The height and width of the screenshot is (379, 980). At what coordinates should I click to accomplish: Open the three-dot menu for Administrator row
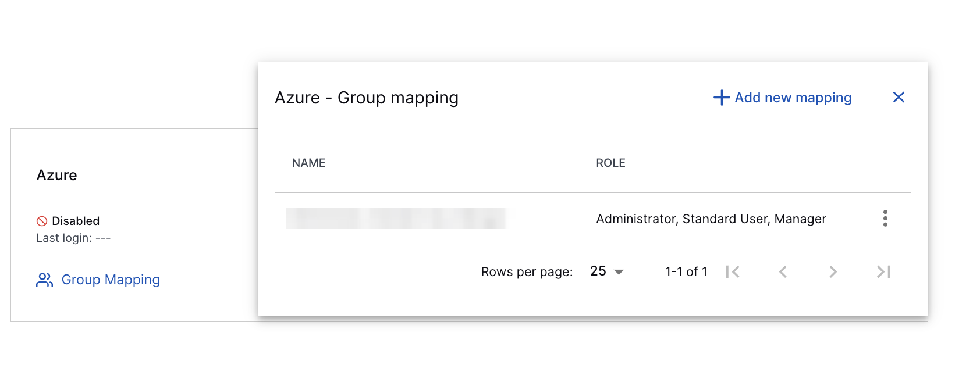(885, 219)
